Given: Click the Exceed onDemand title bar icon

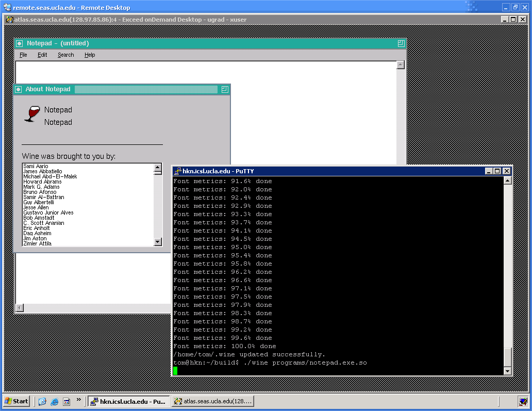Looking at the screenshot, I should [x=9, y=20].
